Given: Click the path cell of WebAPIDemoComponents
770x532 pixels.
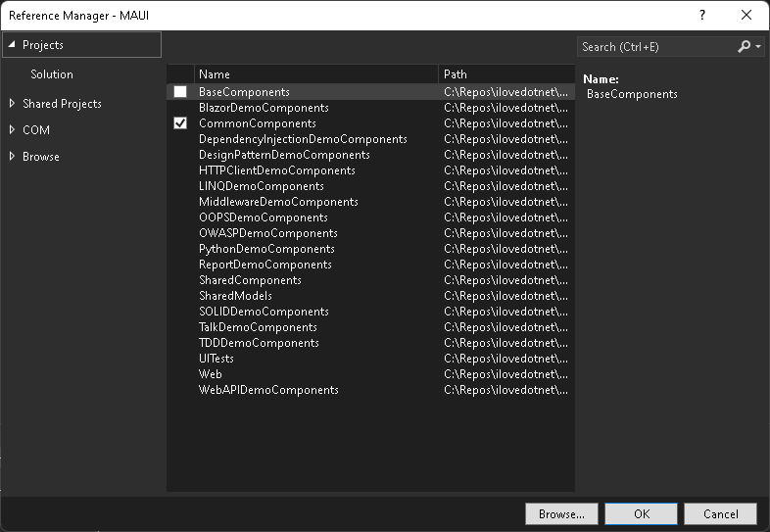Looking at the screenshot, I should 505,390.
